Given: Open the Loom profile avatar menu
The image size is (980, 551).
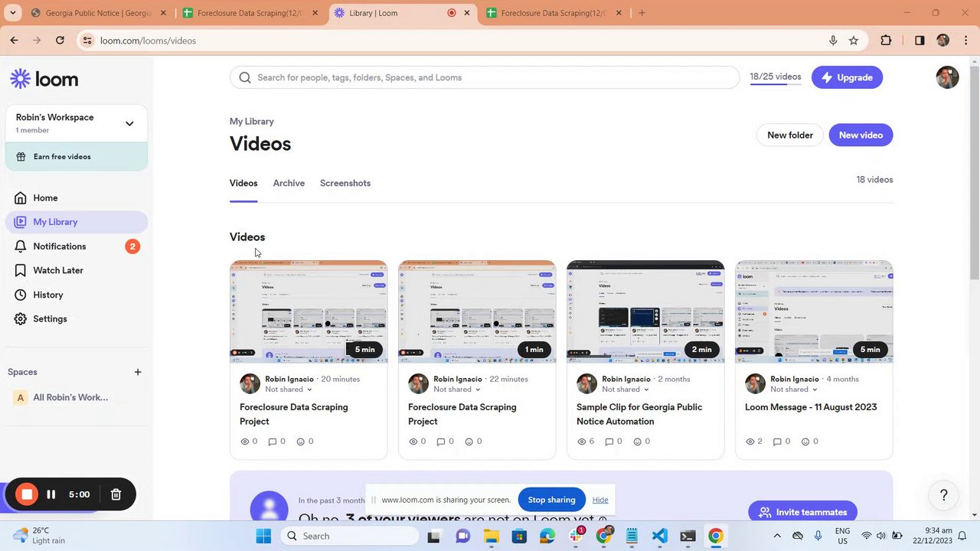Looking at the screenshot, I should pos(947,77).
